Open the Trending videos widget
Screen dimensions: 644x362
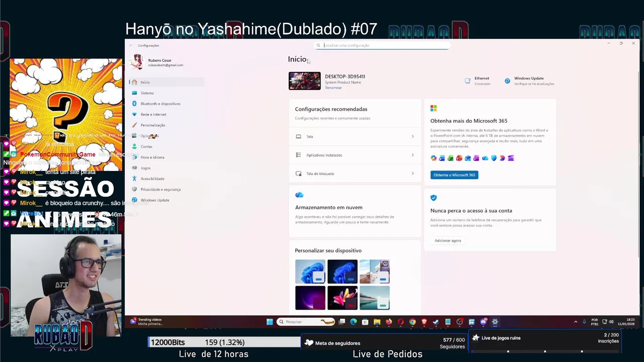pyautogui.click(x=147, y=322)
